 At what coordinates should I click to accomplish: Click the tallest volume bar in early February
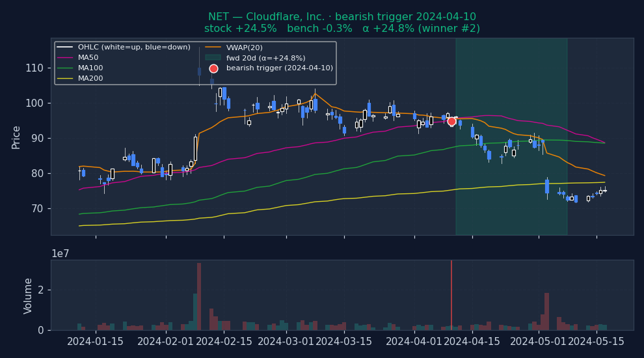click(x=199, y=297)
